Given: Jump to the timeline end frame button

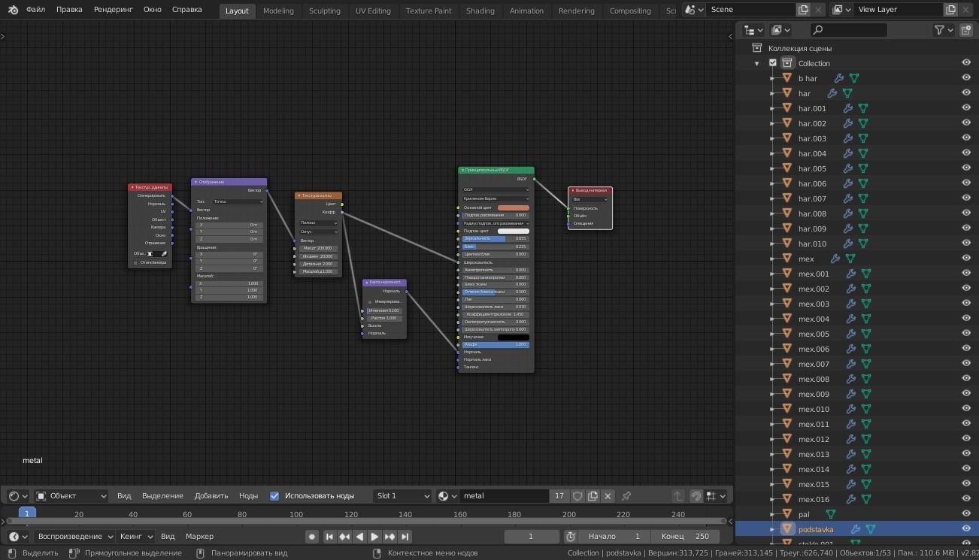Looking at the screenshot, I should (405, 537).
